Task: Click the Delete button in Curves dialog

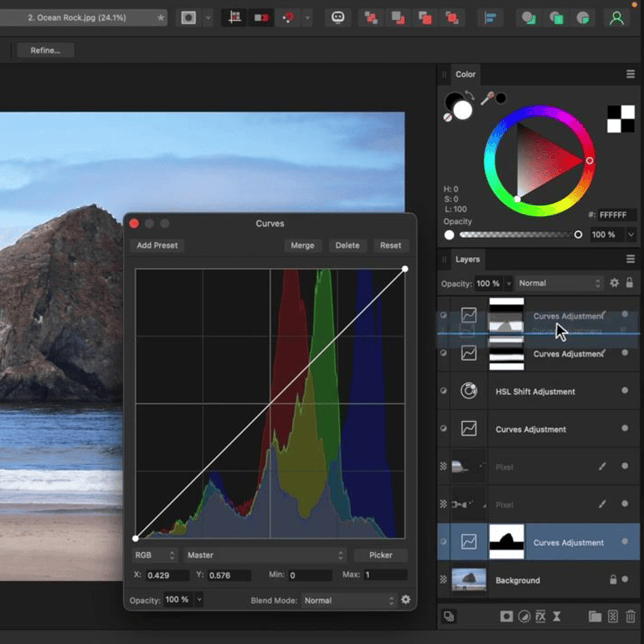Action: pyautogui.click(x=347, y=245)
